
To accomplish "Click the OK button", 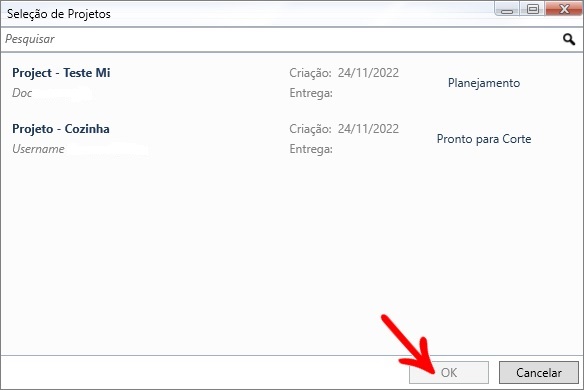I will coord(449,372).
